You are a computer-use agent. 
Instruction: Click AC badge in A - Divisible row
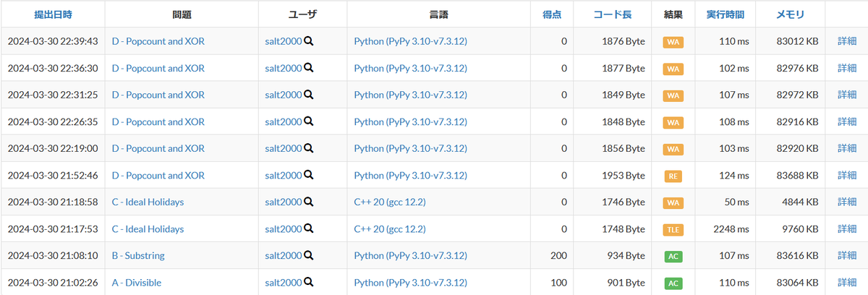click(673, 283)
